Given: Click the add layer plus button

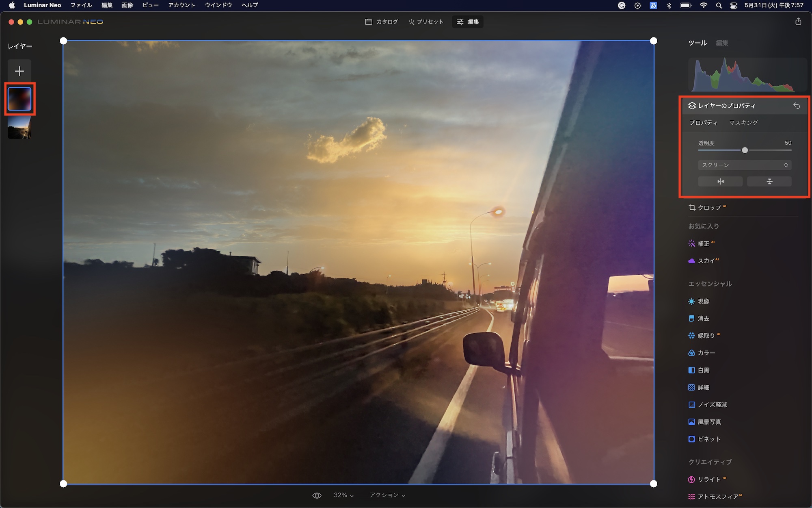Looking at the screenshot, I should click(x=19, y=71).
